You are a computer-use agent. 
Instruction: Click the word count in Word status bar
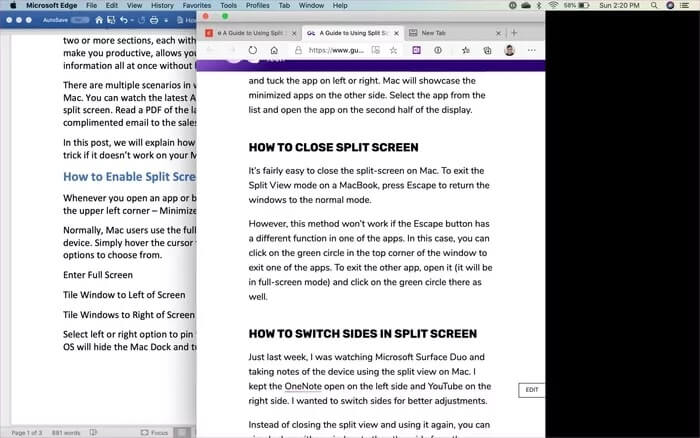(x=66, y=433)
